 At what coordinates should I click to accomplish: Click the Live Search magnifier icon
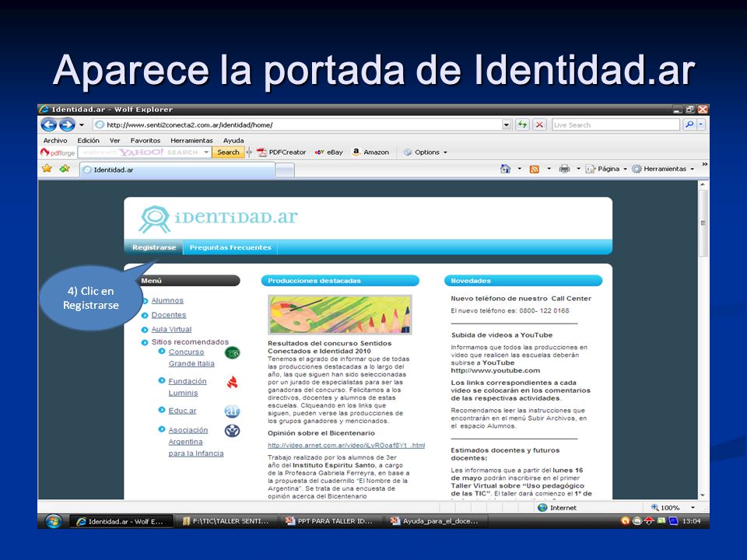pyautogui.click(x=689, y=124)
